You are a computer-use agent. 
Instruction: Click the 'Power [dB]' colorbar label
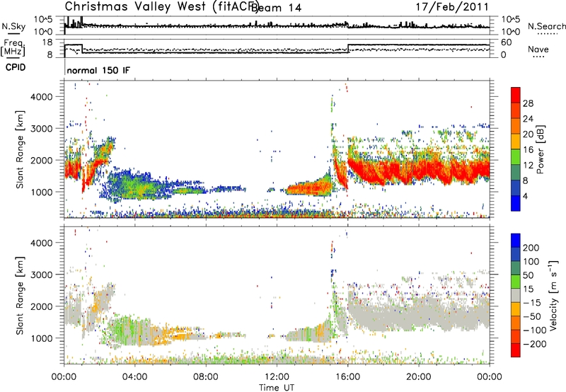coord(540,149)
